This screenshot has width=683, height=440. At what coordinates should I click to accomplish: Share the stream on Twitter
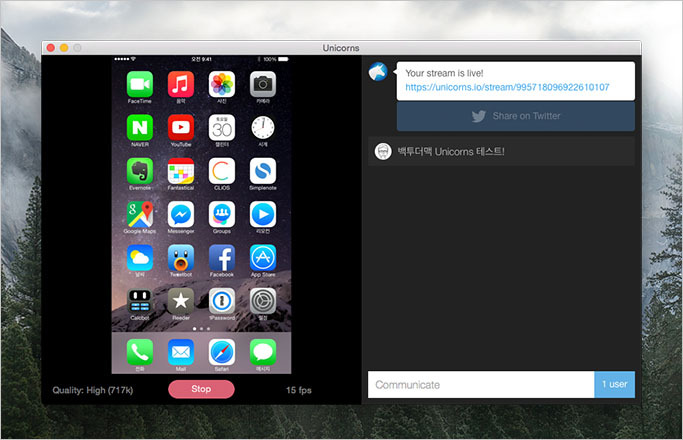click(516, 116)
